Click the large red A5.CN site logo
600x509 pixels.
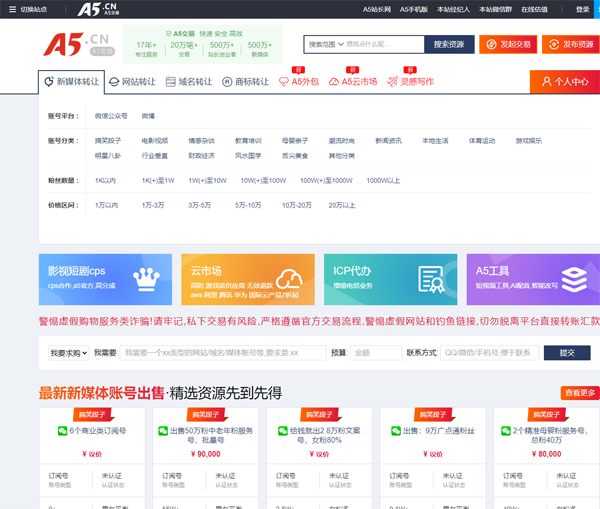point(79,44)
